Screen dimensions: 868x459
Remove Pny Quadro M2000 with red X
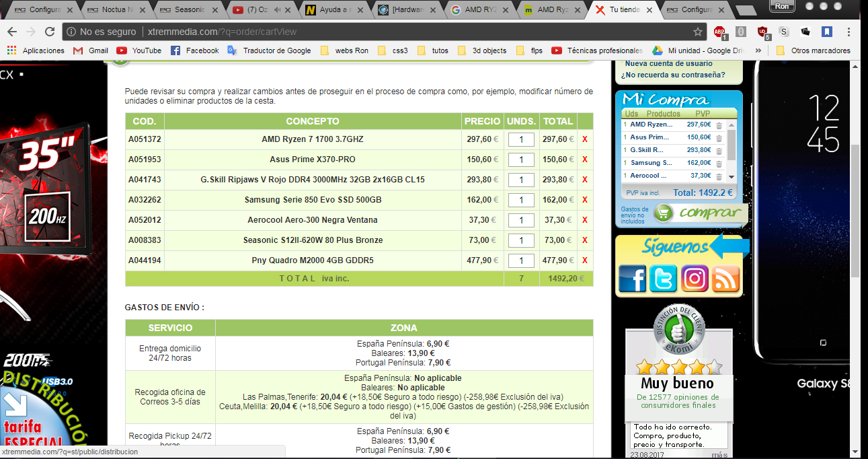point(585,260)
